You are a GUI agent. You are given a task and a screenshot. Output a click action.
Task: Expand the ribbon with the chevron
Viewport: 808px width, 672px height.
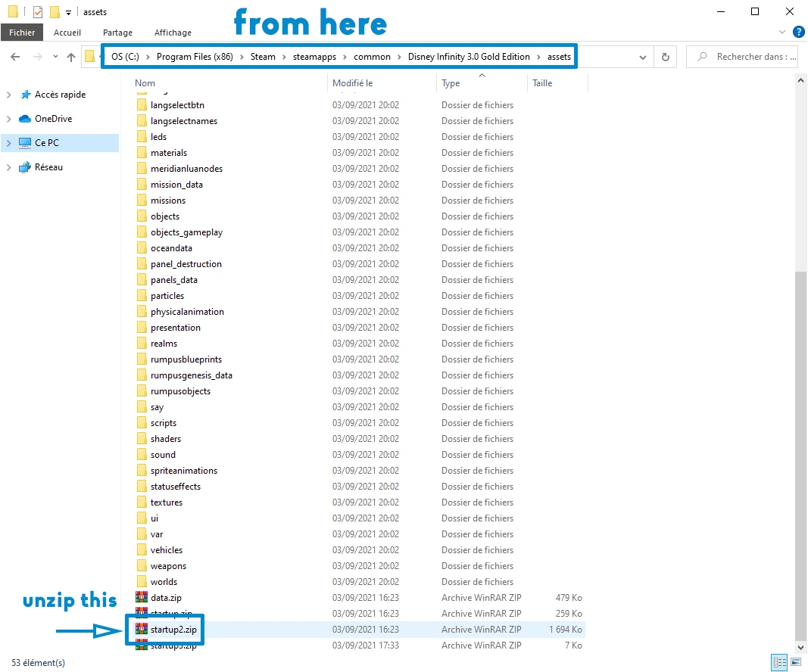781,32
